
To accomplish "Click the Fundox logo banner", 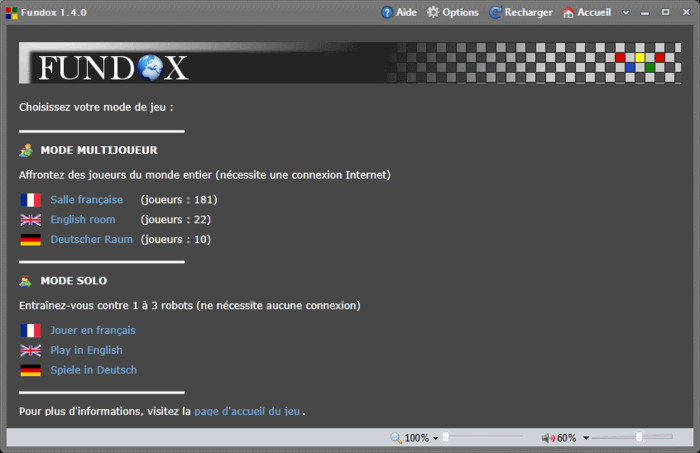I will (350, 62).
